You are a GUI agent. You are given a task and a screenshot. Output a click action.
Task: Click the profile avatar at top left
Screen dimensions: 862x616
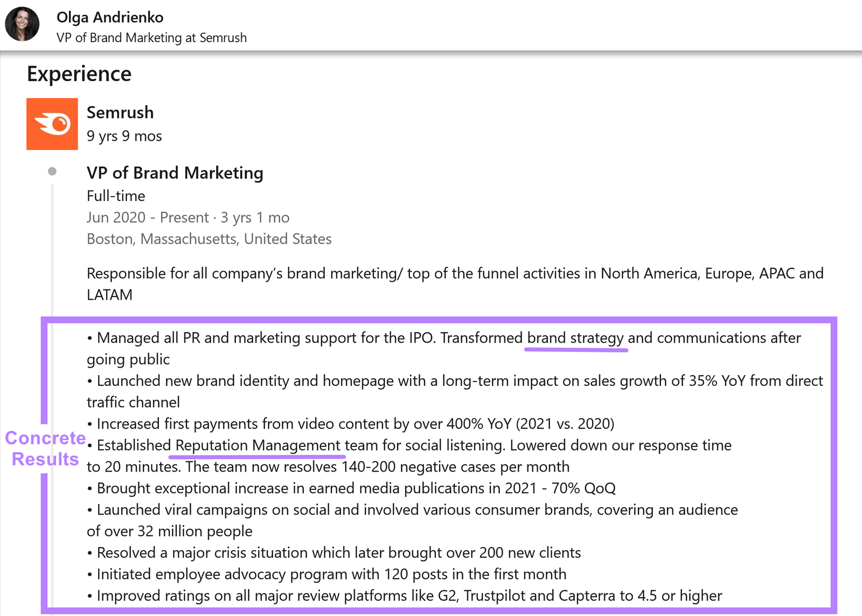click(x=23, y=23)
